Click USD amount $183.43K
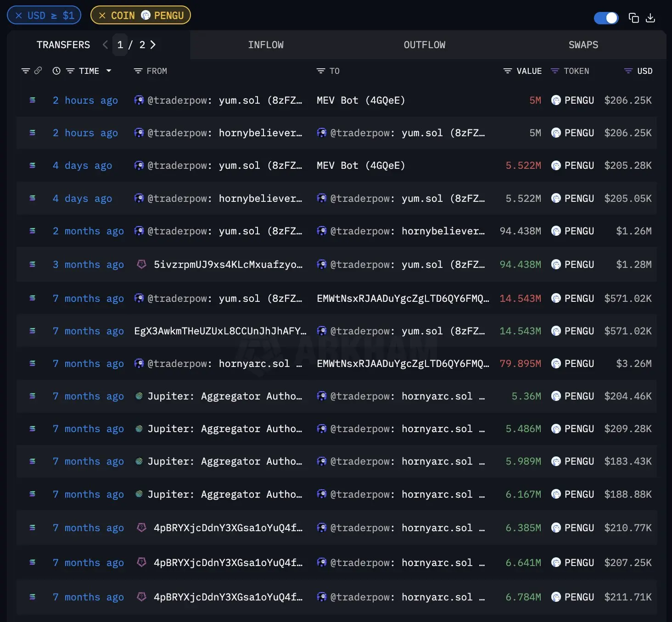Viewport: 672px width, 622px height. 627,461
